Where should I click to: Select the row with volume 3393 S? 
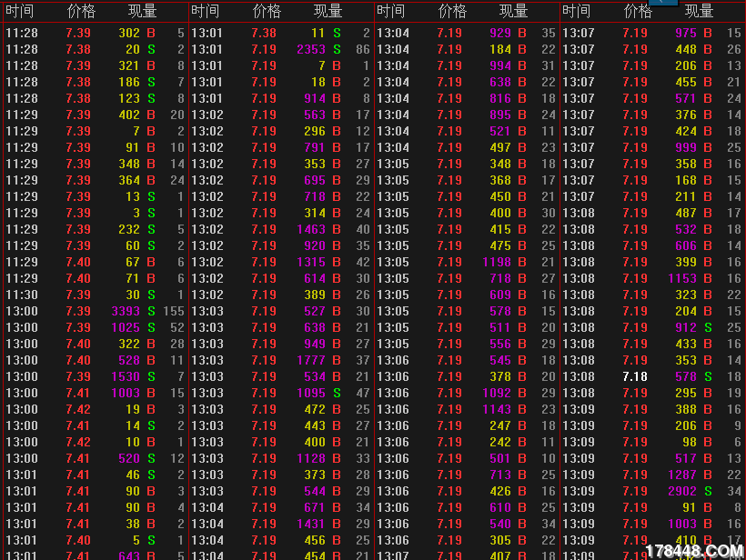[x=126, y=311]
